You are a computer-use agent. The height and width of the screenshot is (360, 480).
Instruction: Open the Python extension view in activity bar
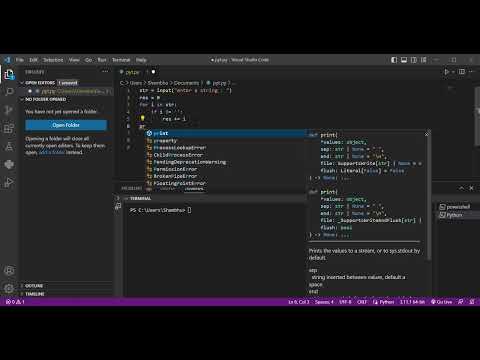pyautogui.click(x=9, y=164)
